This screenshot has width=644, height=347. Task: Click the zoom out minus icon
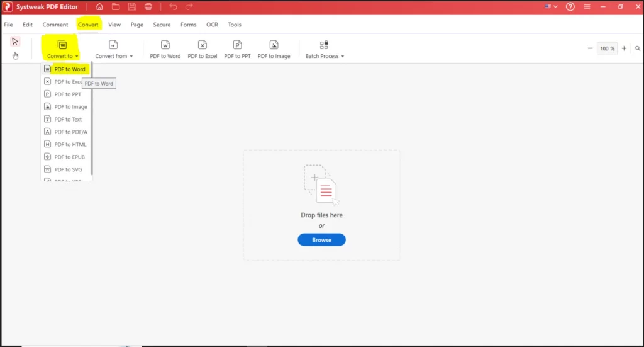590,48
